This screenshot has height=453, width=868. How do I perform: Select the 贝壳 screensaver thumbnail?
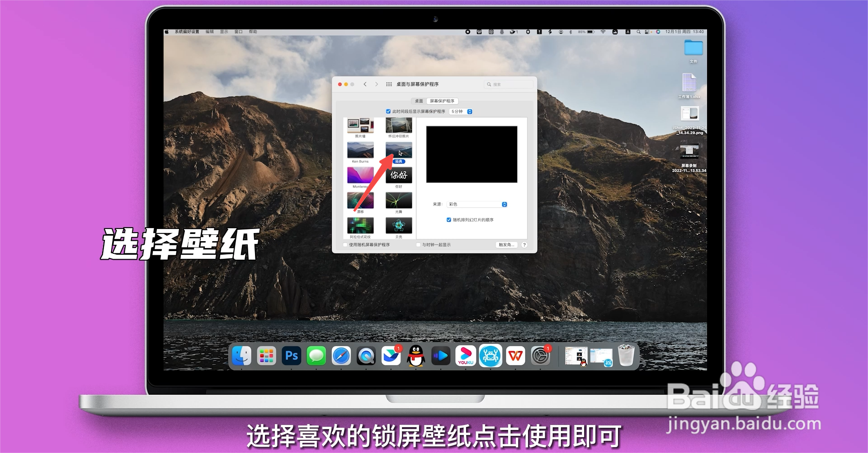coord(399,225)
